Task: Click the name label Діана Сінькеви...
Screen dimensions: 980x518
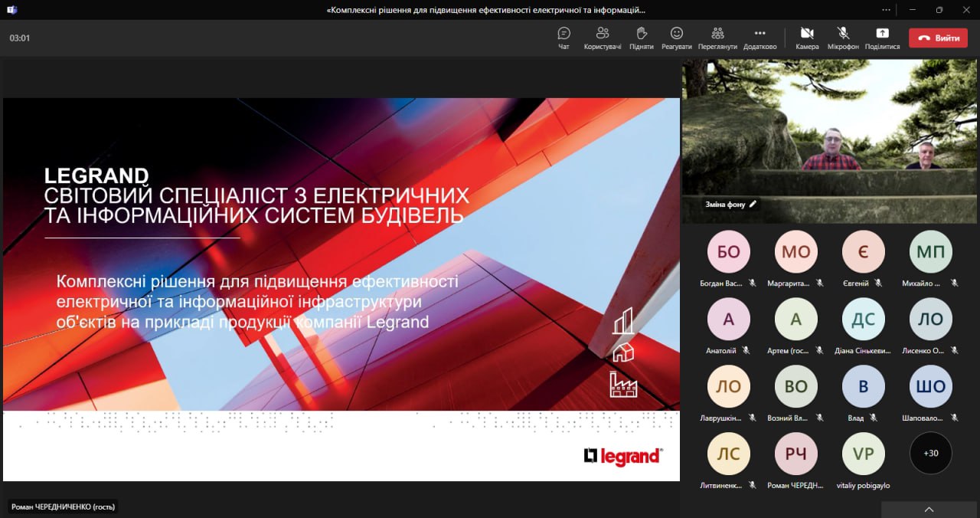Action: [x=863, y=350]
